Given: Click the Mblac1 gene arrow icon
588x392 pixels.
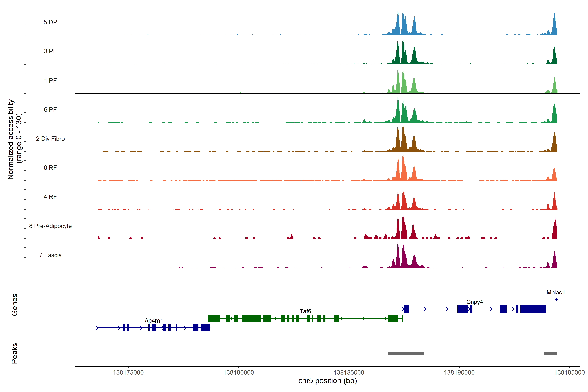Looking at the screenshot, I should tap(556, 300).
